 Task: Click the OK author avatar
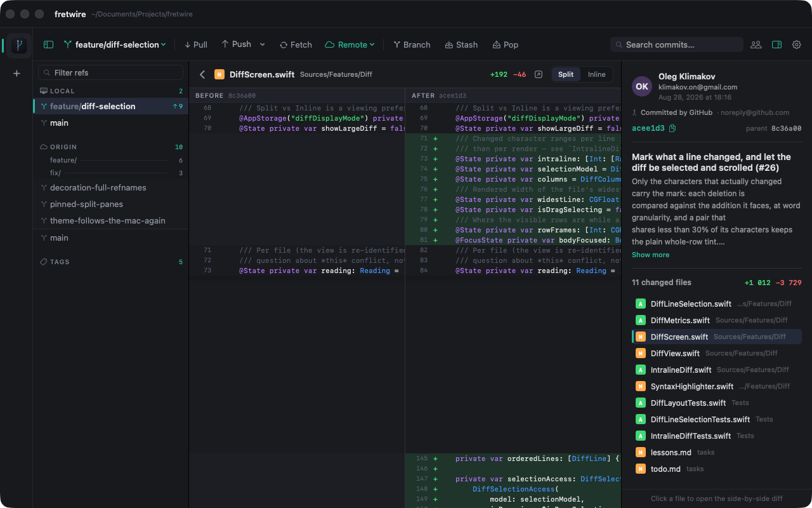coord(642,86)
